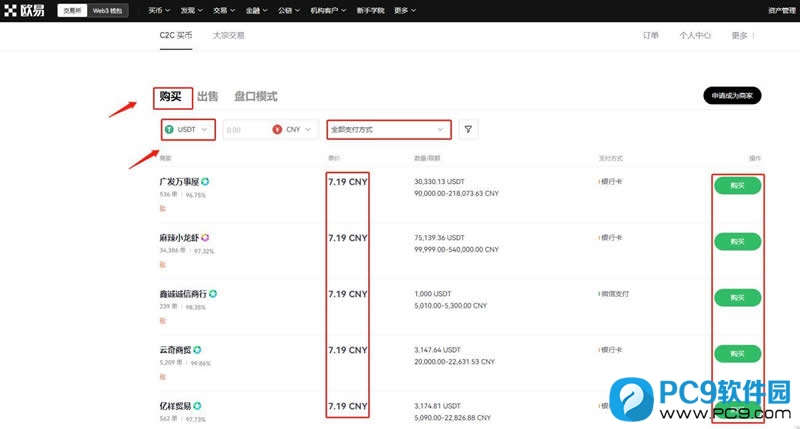This screenshot has height=429, width=800.
Task: Expand 交易 menu in top bar
Action: [224, 11]
